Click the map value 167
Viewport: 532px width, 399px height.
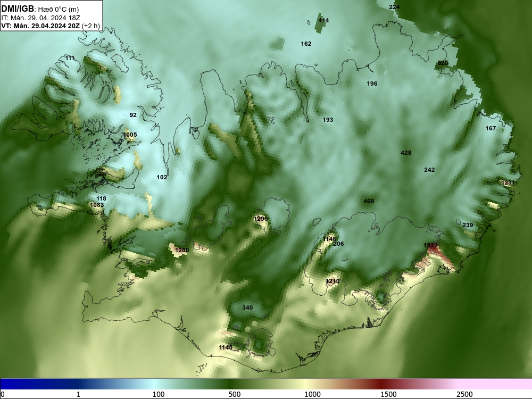click(491, 128)
